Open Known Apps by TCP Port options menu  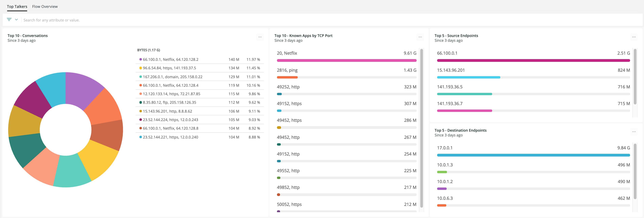420,37
